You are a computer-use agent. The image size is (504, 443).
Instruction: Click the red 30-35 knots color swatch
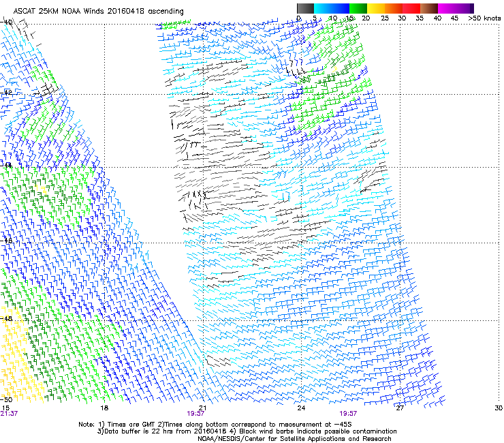coord(411,8)
